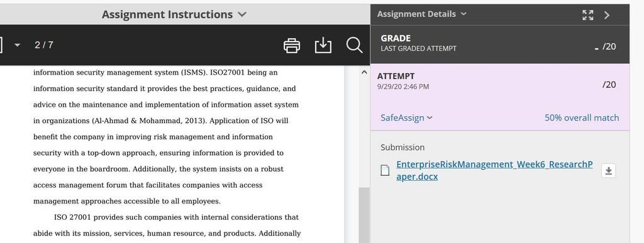
Task: Expand the panel to full screen
Action: click(588, 15)
